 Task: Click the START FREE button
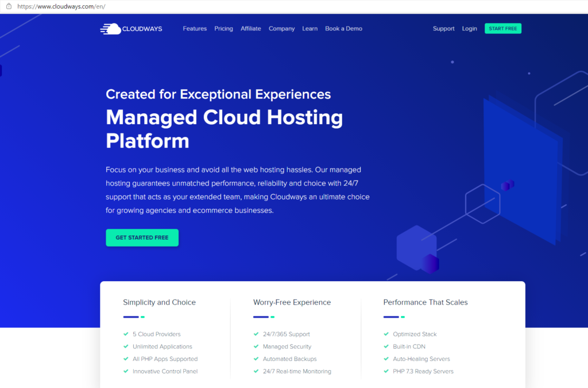pos(503,29)
